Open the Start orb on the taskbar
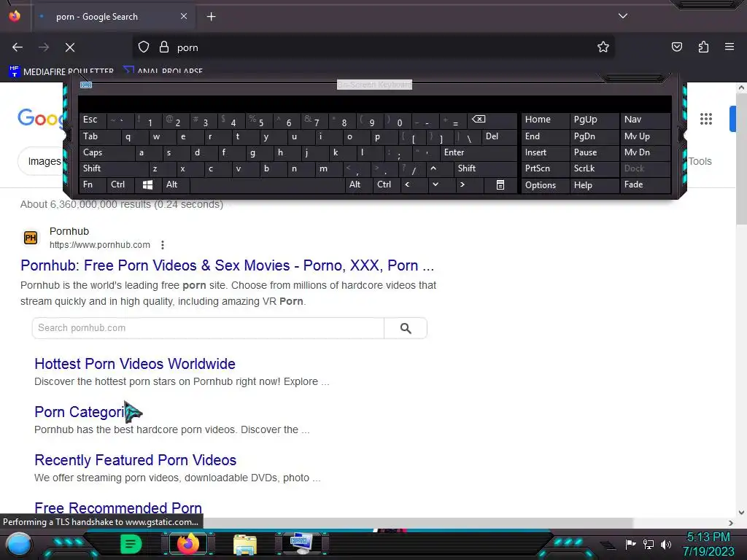 pyautogui.click(x=18, y=544)
